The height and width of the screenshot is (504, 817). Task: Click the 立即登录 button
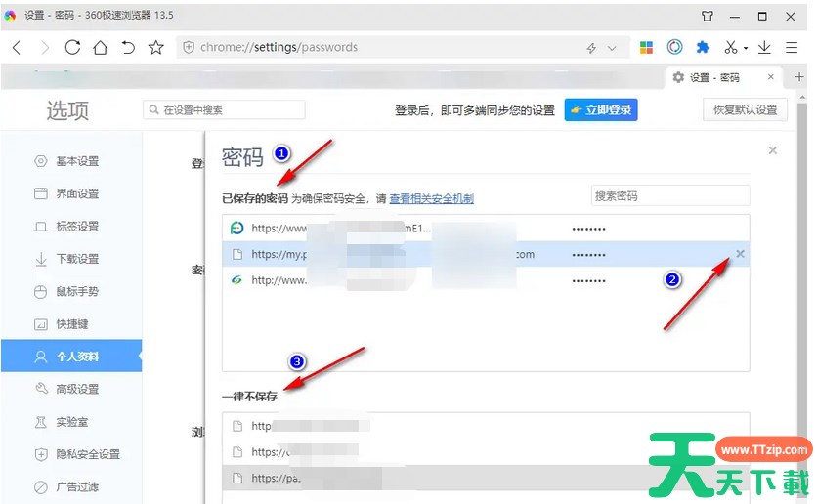pos(601,110)
